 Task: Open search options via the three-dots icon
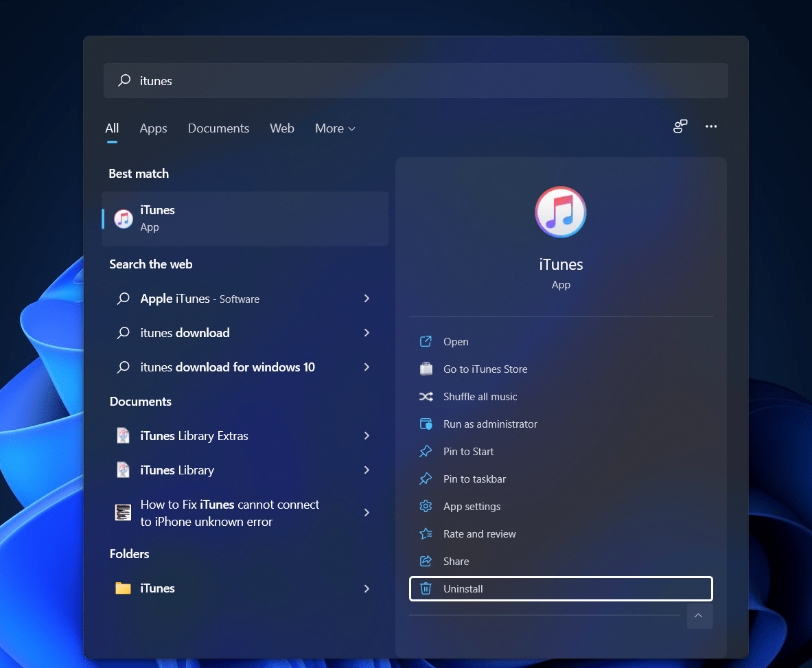pos(711,127)
